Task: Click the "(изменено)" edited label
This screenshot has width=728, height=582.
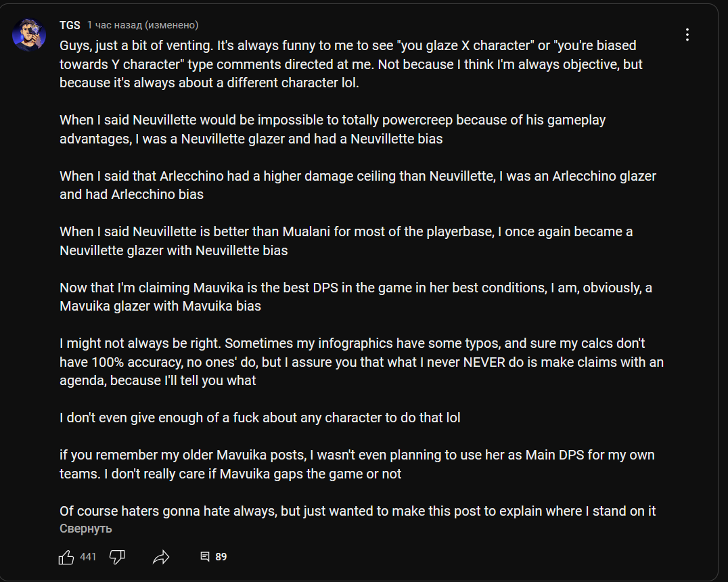Action: 172,25
